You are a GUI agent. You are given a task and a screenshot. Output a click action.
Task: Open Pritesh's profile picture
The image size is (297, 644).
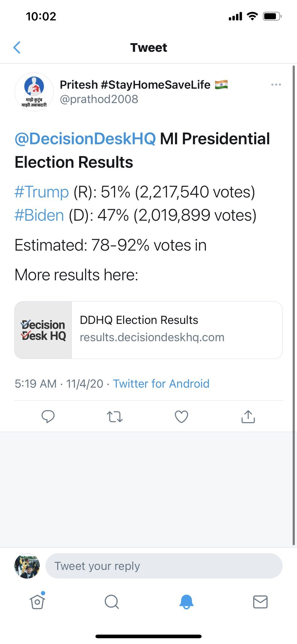(x=34, y=92)
